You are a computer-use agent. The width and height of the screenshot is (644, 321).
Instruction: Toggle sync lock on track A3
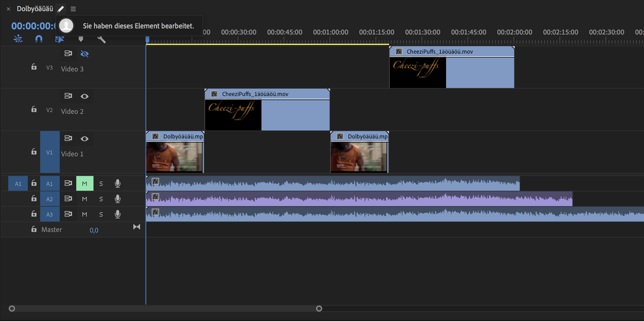(68, 214)
